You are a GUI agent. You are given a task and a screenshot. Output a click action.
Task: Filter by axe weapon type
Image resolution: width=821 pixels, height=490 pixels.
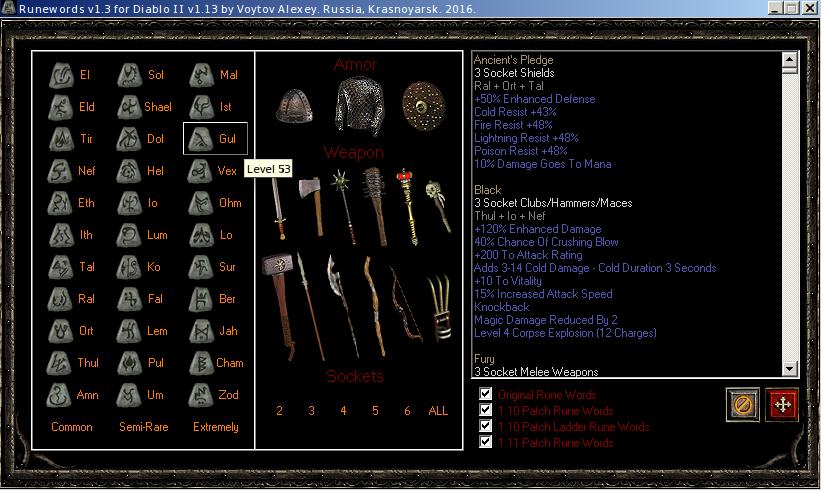[x=313, y=206]
